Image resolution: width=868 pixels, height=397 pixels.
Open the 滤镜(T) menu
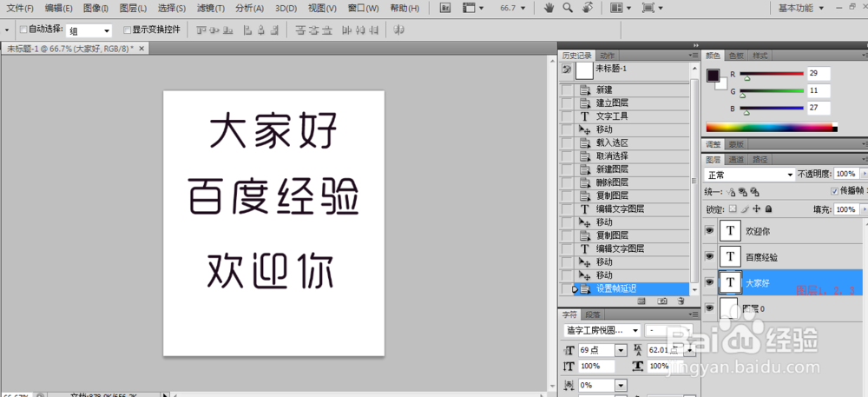click(211, 9)
